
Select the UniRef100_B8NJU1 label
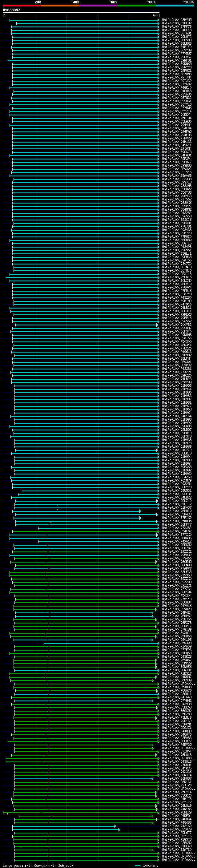[177, 670]
